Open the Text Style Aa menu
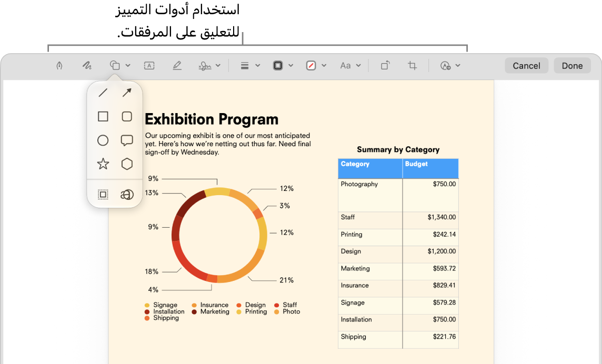The height and width of the screenshot is (364, 602). tap(350, 66)
